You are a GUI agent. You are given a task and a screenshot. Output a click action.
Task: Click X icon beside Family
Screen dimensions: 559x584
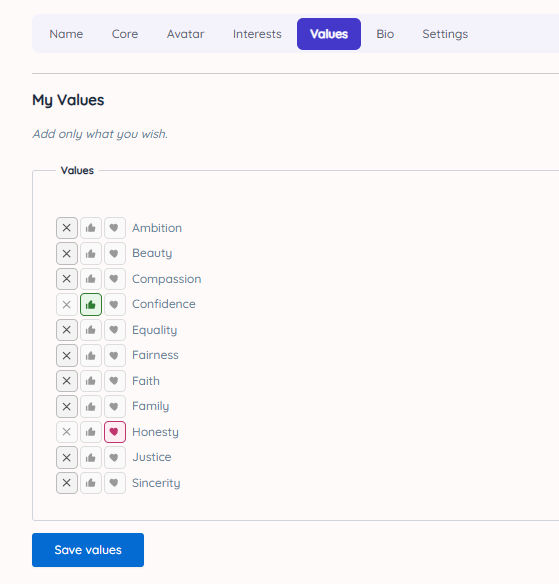click(x=67, y=407)
